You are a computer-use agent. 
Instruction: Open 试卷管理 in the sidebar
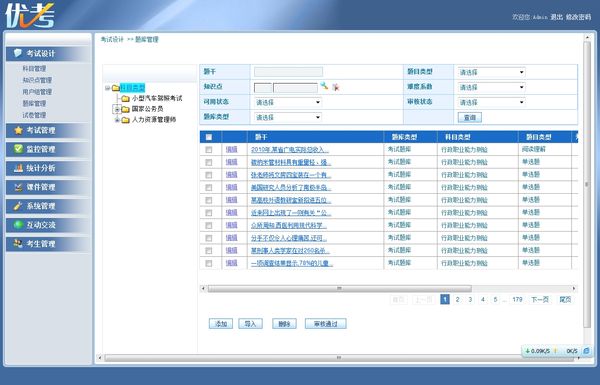click(34, 115)
